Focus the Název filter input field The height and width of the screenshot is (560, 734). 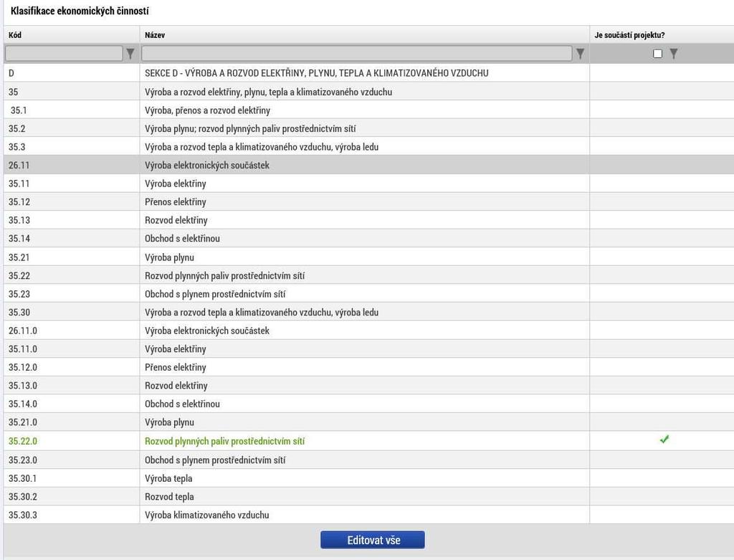click(357, 53)
